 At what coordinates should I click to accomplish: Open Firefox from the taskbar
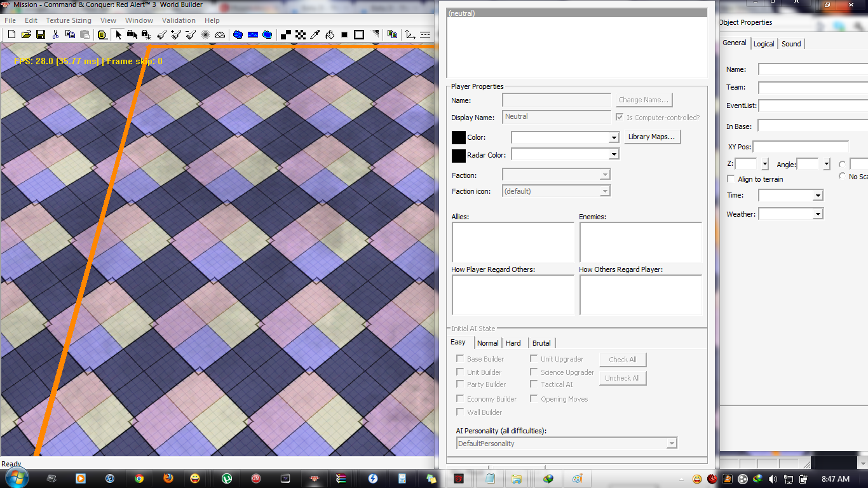(x=168, y=478)
